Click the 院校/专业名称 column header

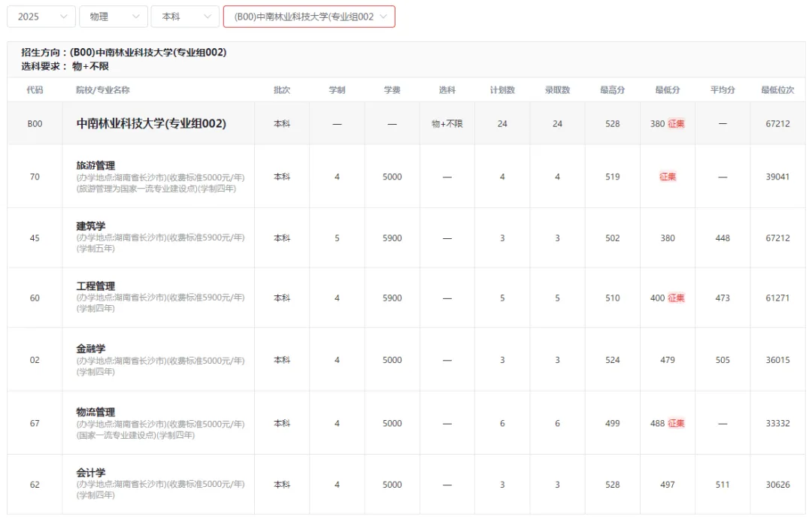click(102, 90)
